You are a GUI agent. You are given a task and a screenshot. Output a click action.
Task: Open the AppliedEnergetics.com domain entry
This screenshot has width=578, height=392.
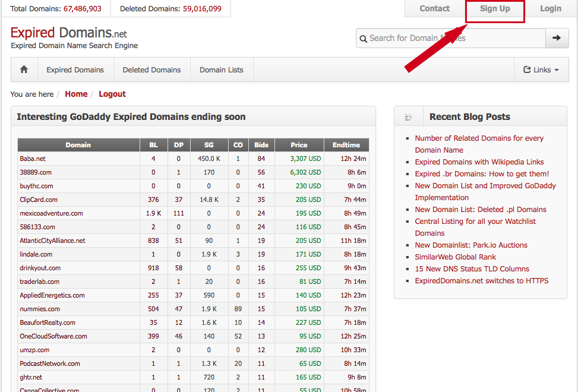point(52,295)
